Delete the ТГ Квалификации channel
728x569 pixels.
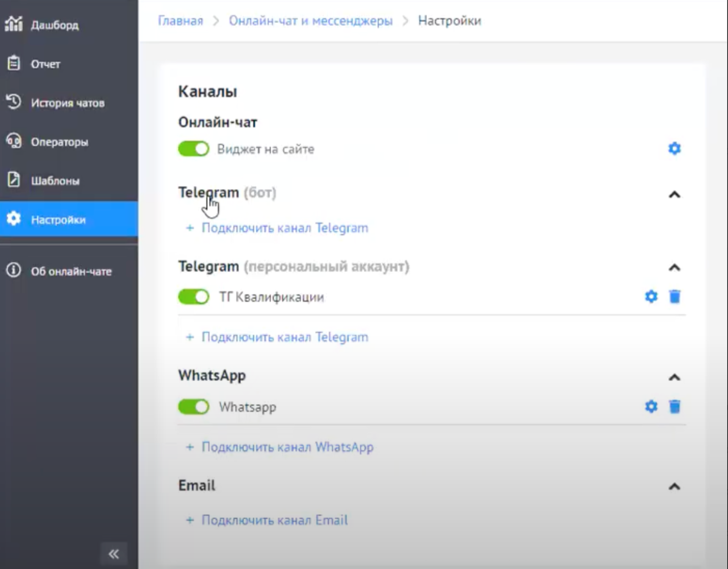click(x=674, y=297)
